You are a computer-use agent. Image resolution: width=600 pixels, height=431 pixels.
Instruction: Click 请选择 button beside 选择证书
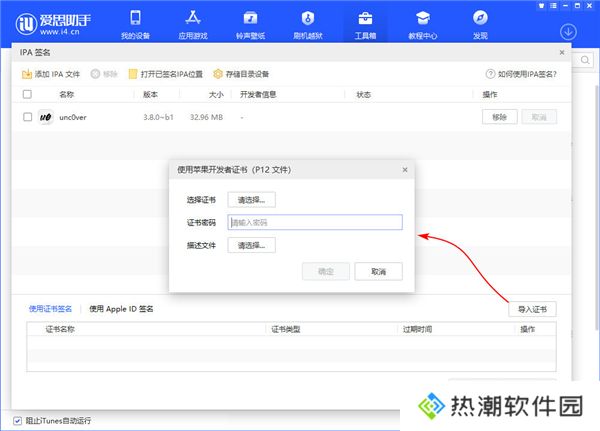(251, 200)
